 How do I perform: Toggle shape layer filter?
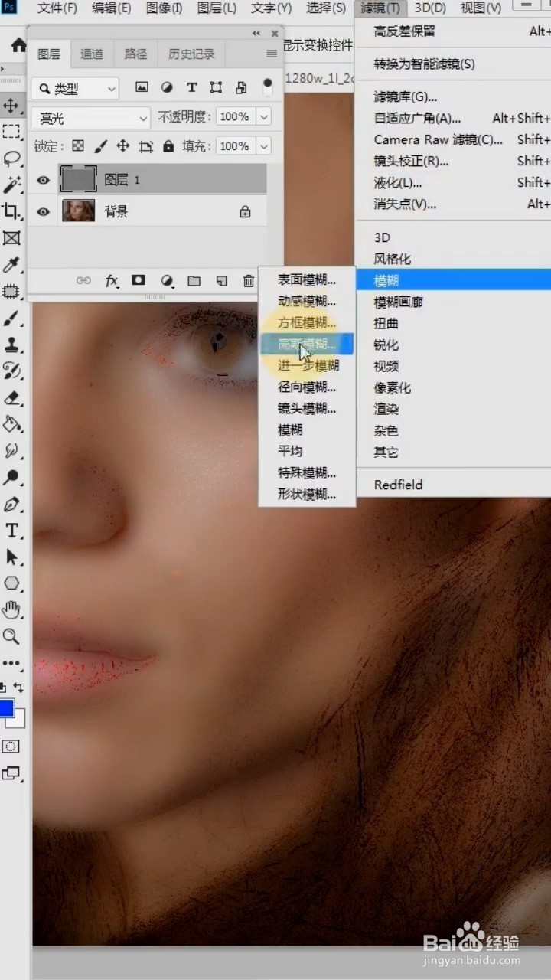tap(216, 87)
